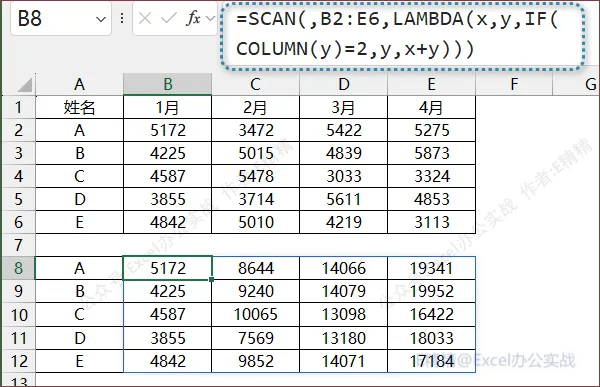Click inside the SCAN formula text
The height and width of the screenshot is (387, 600).
click(396, 34)
